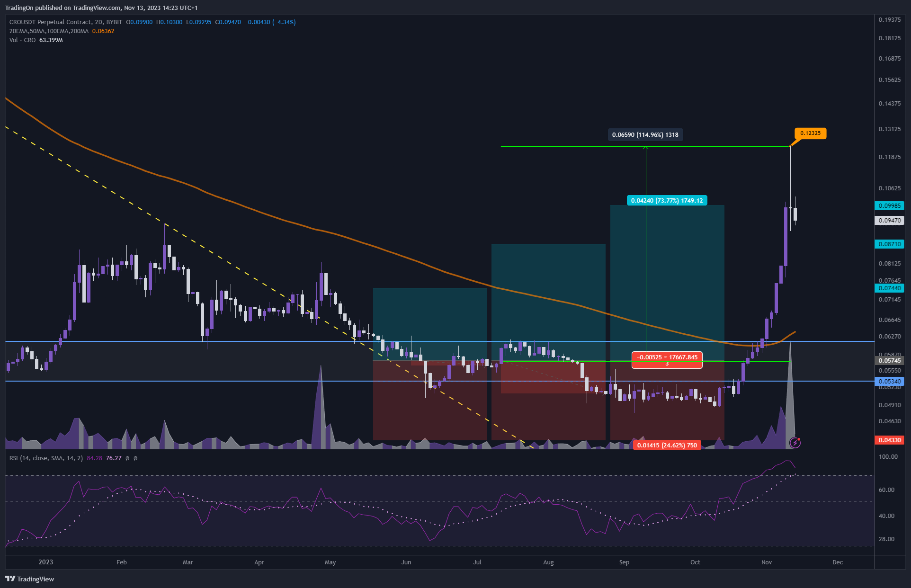Click the open price O0.09900 value
The height and width of the screenshot is (588, 911).
pyautogui.click(x=139, y=22)
